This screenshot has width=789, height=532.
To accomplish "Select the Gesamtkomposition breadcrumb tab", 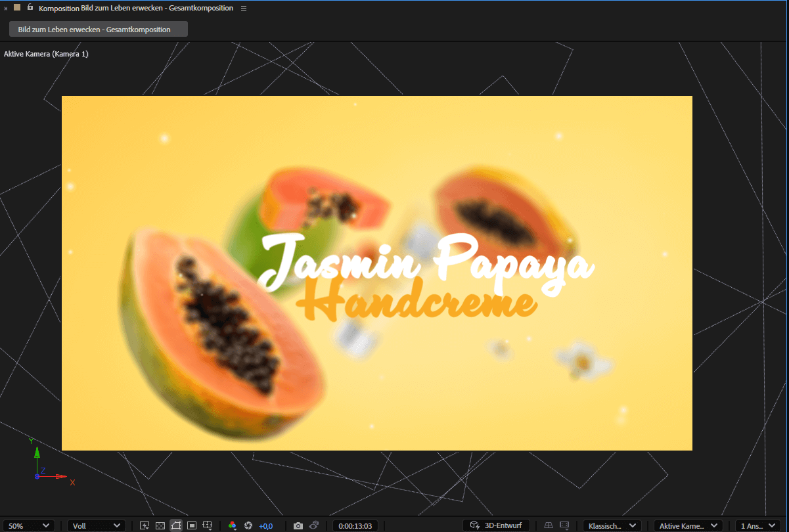I will tap(99, 30).
